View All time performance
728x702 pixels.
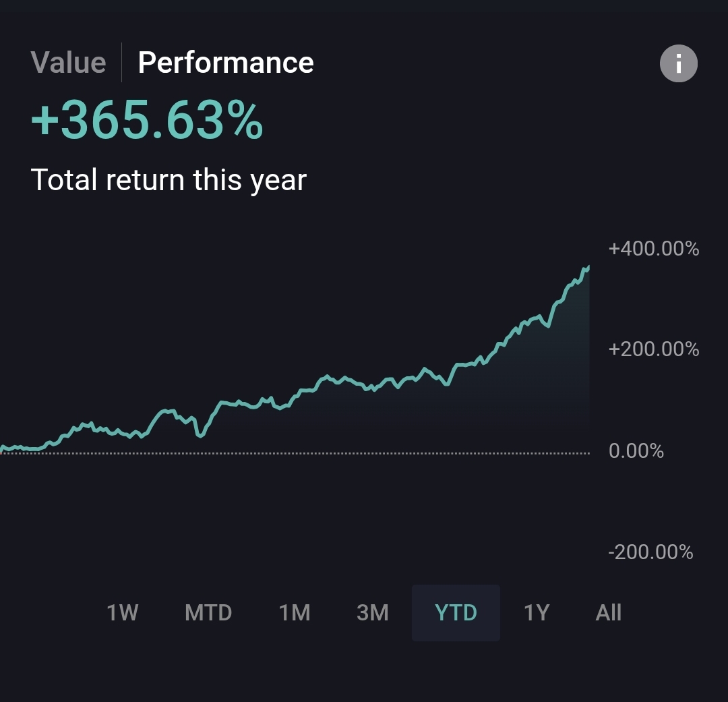point(609,612)
